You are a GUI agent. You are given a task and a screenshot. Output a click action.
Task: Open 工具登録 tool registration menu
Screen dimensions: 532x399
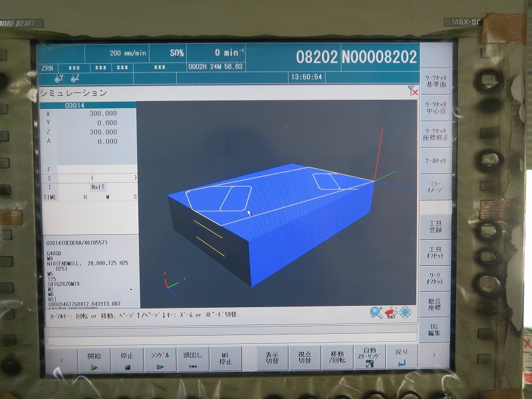point(435,226)
